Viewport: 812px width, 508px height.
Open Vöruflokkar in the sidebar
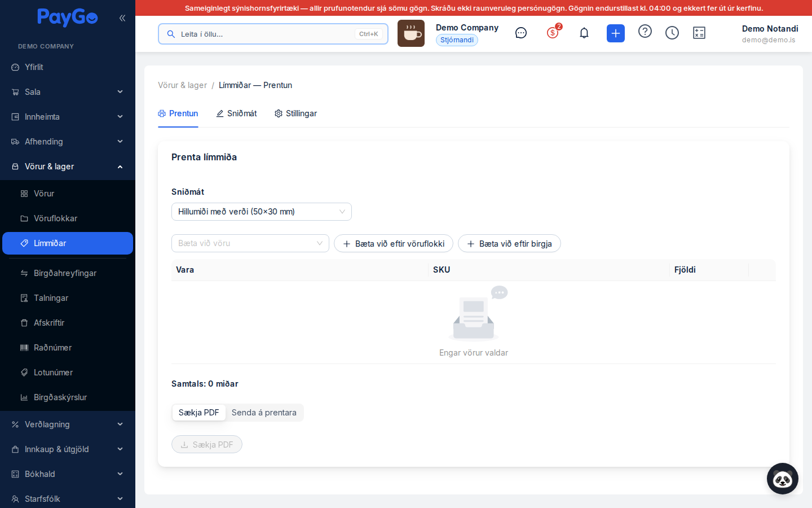(68, 218)
